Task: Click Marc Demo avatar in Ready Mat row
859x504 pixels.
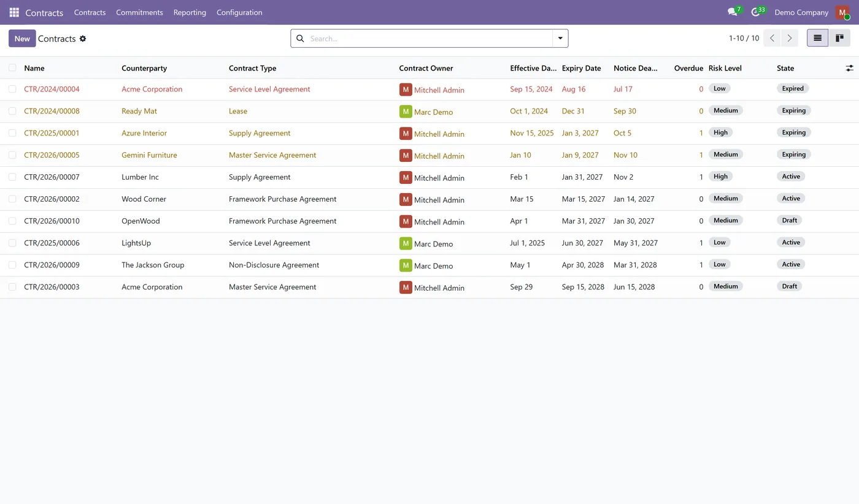Action: pos(406,112)
